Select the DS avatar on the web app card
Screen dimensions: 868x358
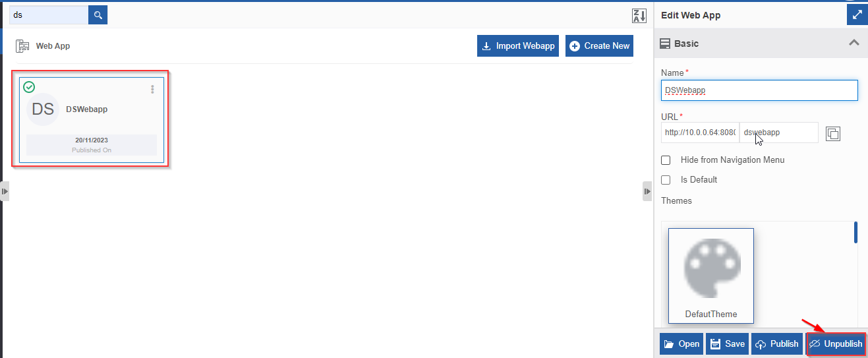point(43,109)
